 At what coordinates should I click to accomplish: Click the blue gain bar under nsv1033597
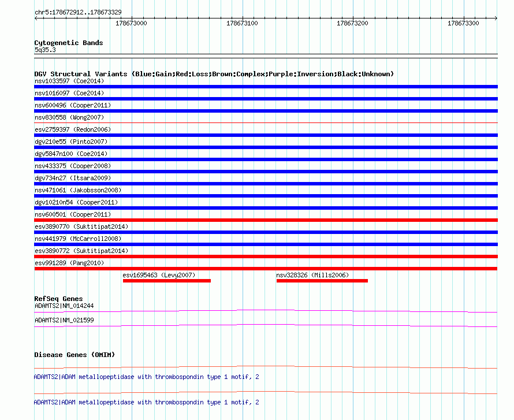pos(266,87)
